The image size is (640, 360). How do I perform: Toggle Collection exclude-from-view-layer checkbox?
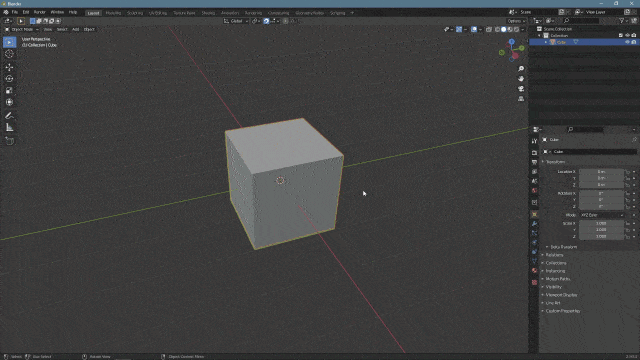621,36
